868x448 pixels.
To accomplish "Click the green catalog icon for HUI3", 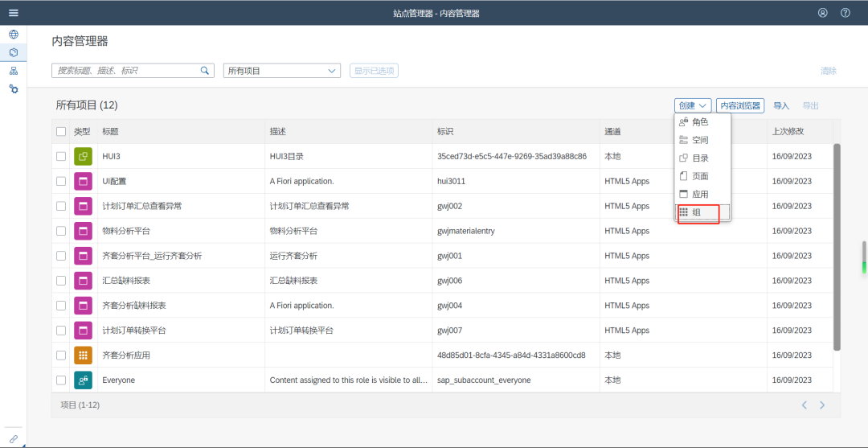I will pos(83,156).
